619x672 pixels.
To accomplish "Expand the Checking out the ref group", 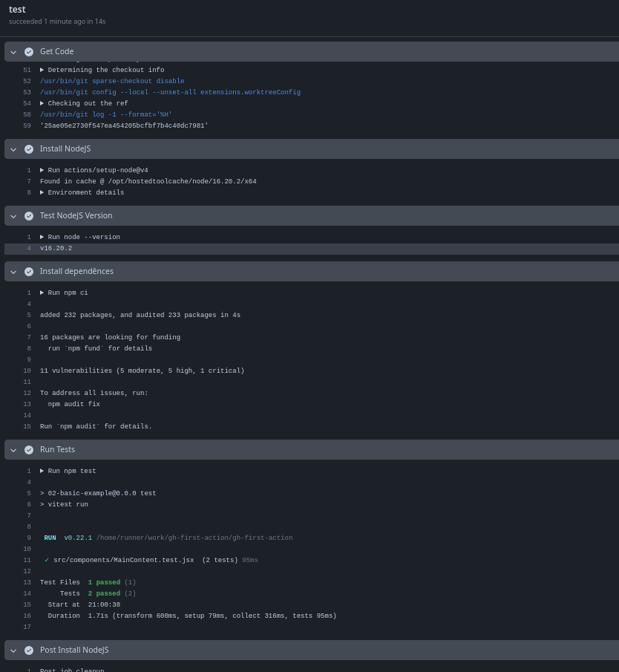I will click(x=42, y=103).
